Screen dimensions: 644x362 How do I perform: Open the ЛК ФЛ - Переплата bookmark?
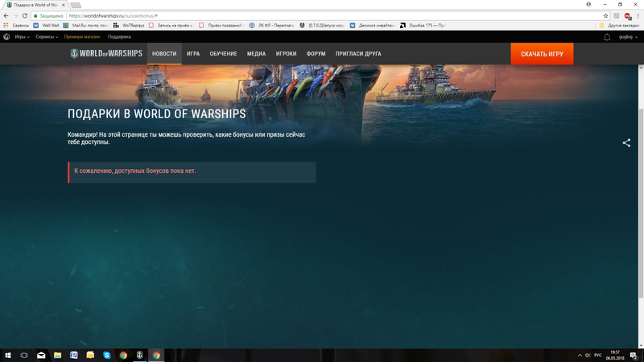271,26
